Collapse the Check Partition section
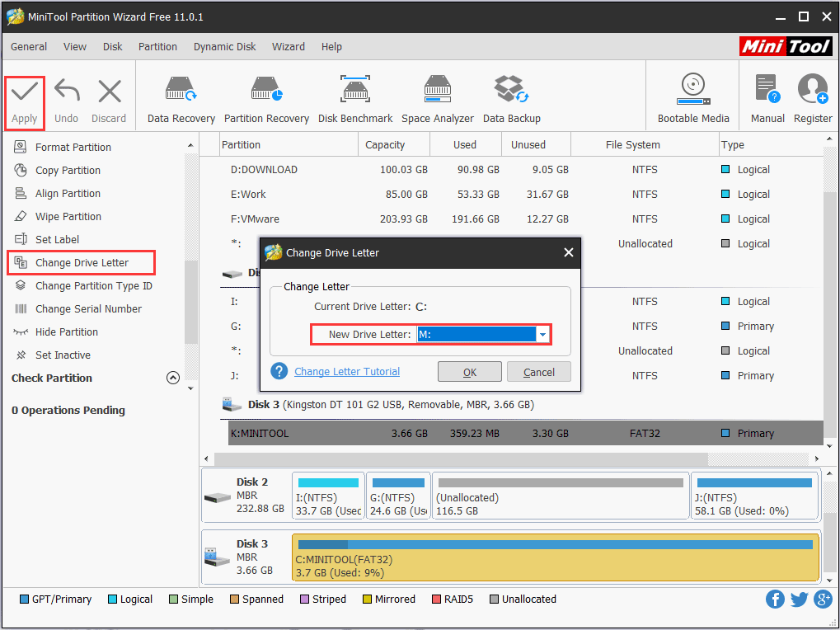Viewport: 840px width, 630px height. tap(172, 378)
